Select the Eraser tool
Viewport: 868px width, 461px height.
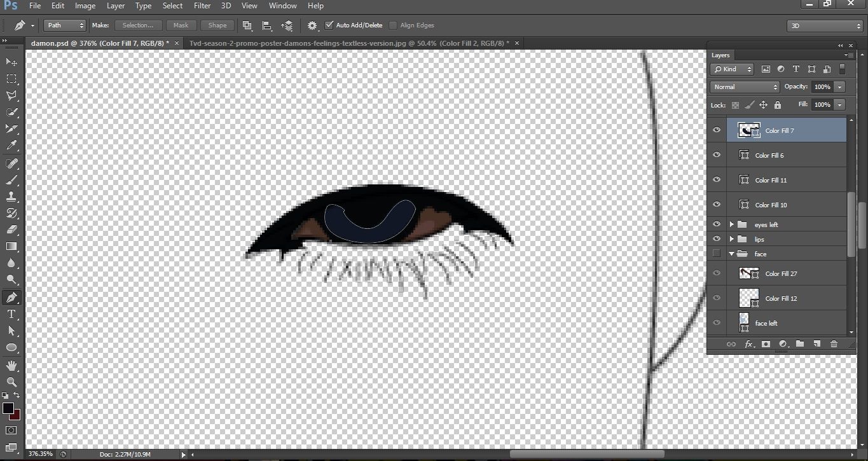tap(11, 230)
